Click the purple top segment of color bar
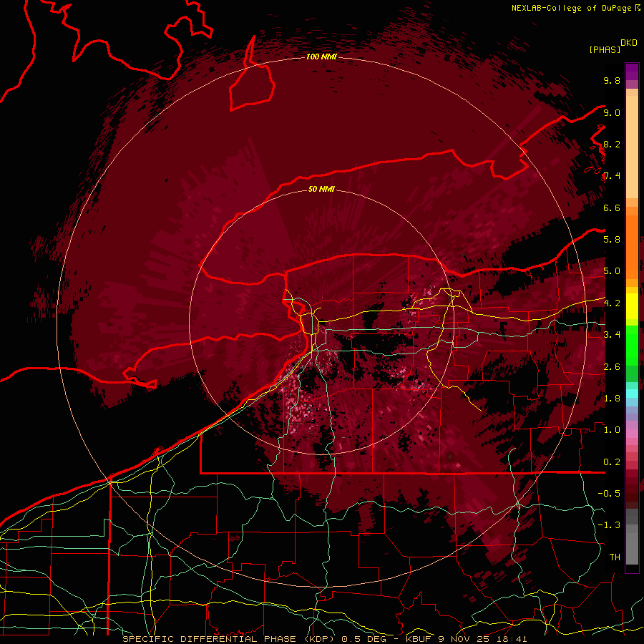This screenshot has height=644, width=644. point(632,72)
